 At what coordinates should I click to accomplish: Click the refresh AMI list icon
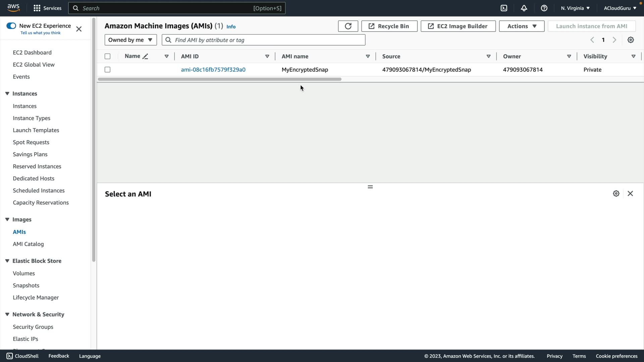[x=348, y=26]
